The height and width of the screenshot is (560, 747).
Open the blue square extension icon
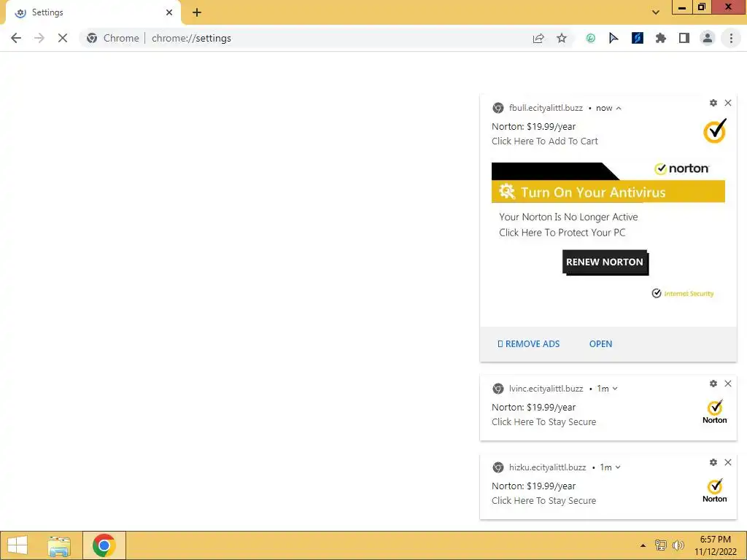[x=638, y=38]
